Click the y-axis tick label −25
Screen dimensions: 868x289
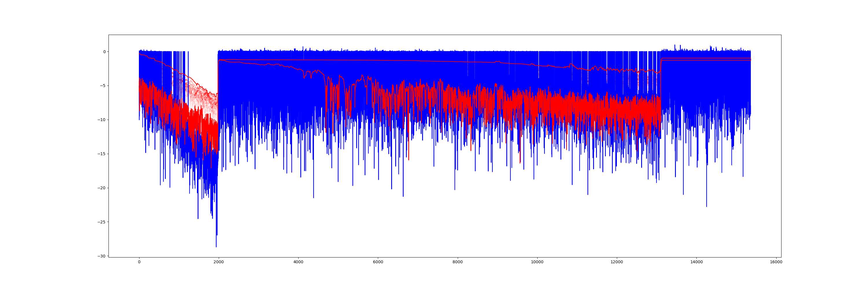(102, 222)
